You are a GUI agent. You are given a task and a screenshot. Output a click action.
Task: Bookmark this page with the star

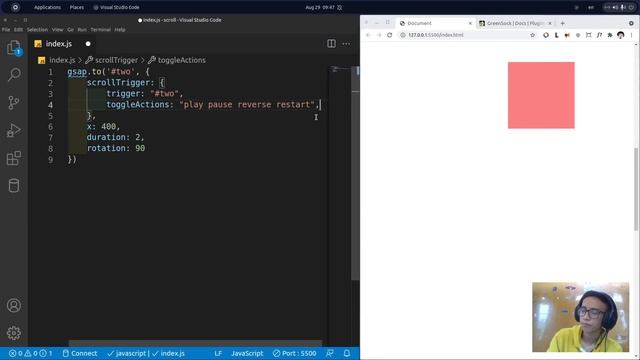click(x=532, y=35)
